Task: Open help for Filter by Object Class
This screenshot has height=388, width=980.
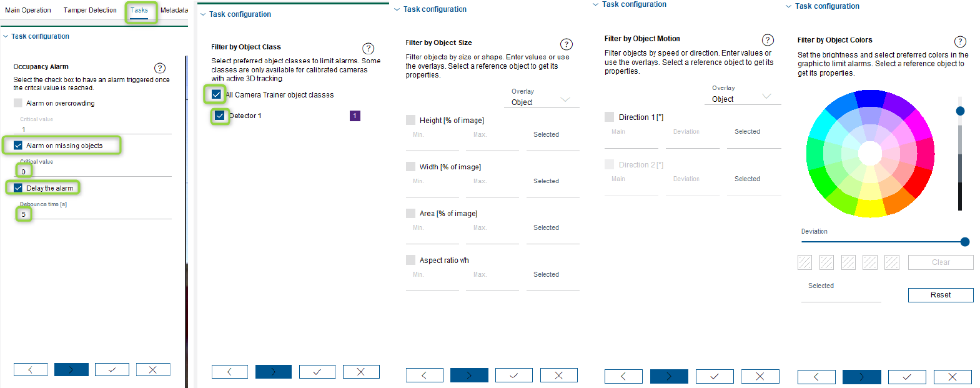Action: pyautogui.click(x=369, y=49)
